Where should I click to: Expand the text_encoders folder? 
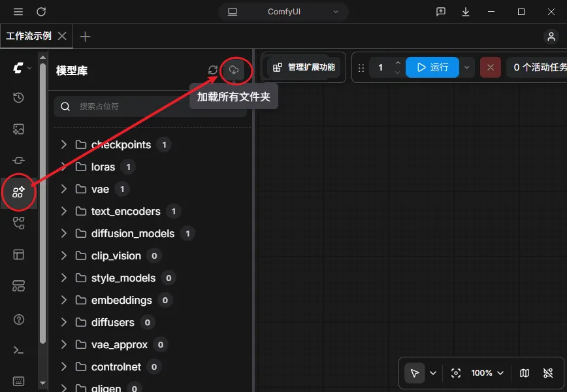(63, 211)
